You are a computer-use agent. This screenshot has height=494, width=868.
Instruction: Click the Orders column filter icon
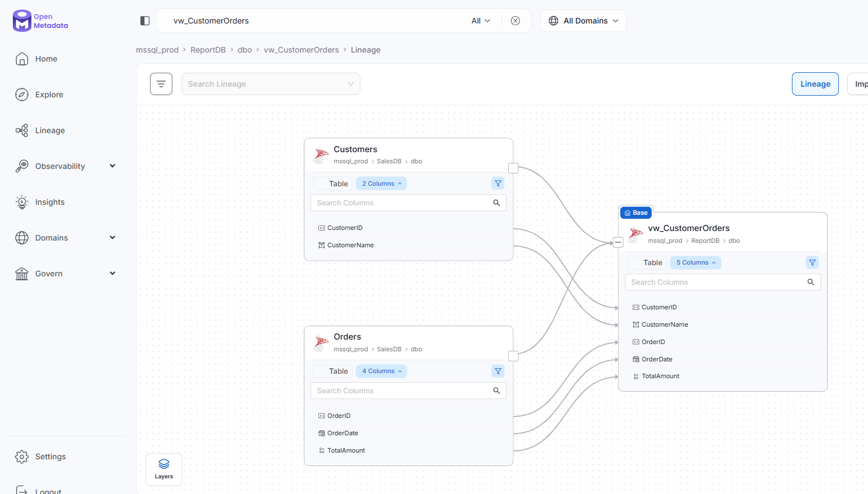[x=498, y=371]
